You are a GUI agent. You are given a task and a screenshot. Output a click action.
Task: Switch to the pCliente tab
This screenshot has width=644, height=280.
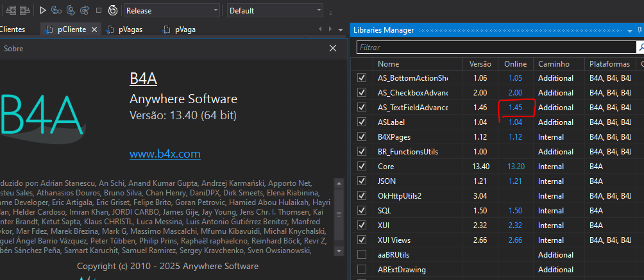tap(72, 29)
